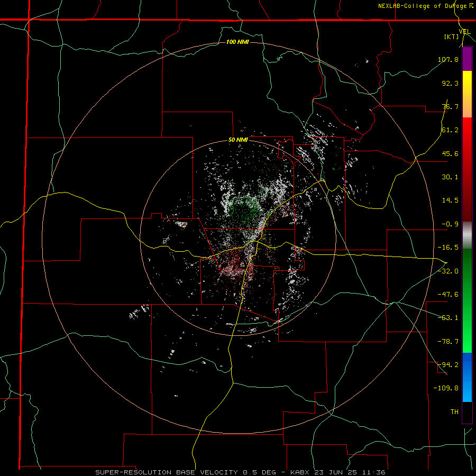This screenshot has width=476, height=476.
Task: Click the 107.8 velocity scale value
Action: click(x=448, y=59)
